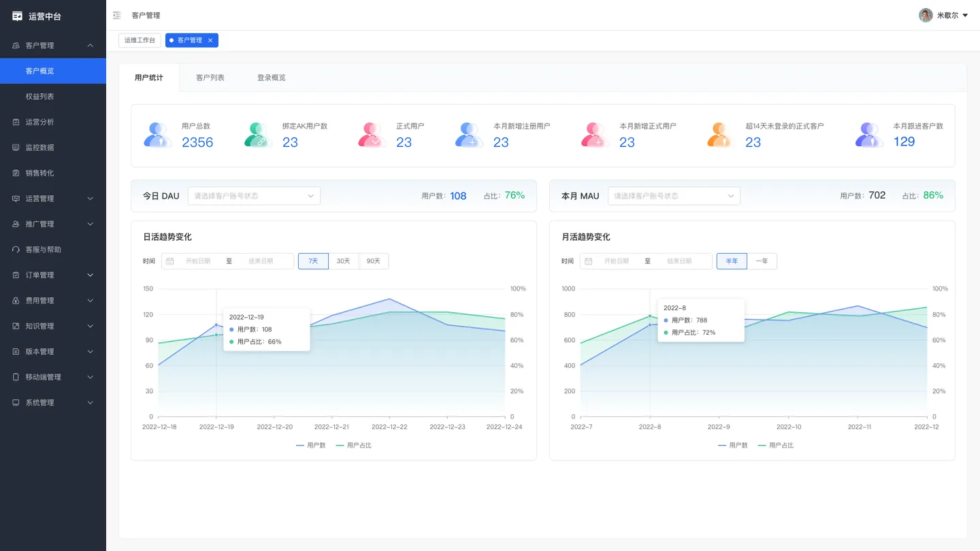Switch to the 客户列表 tab
Image resolution: width=980 pixels, height=551 pixels.
210,78
